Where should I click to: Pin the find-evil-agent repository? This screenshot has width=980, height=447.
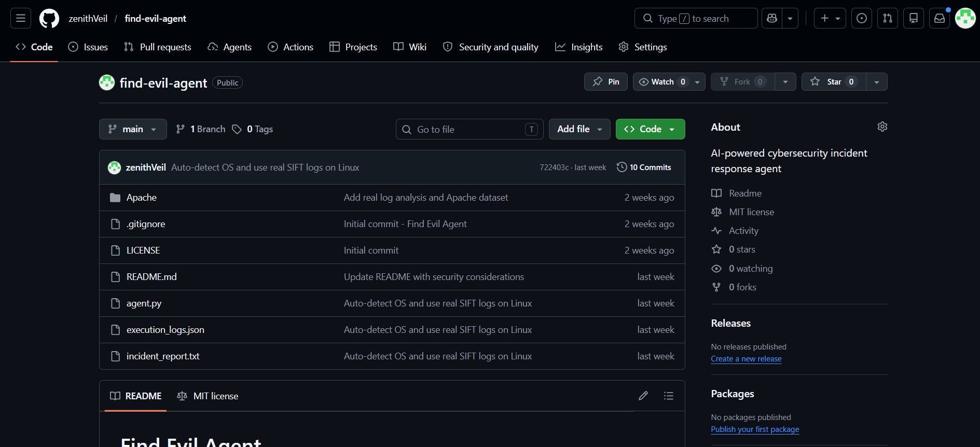(606, 82)
